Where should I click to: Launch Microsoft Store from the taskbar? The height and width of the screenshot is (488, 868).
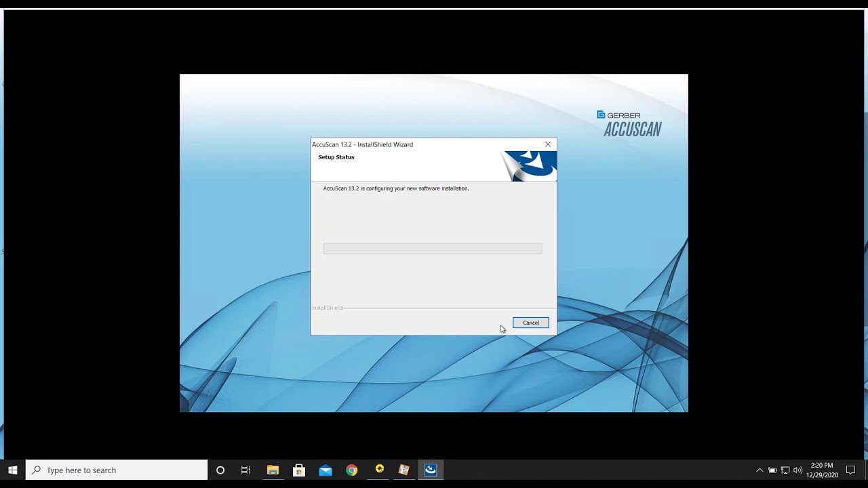click(x=299, y=470)
